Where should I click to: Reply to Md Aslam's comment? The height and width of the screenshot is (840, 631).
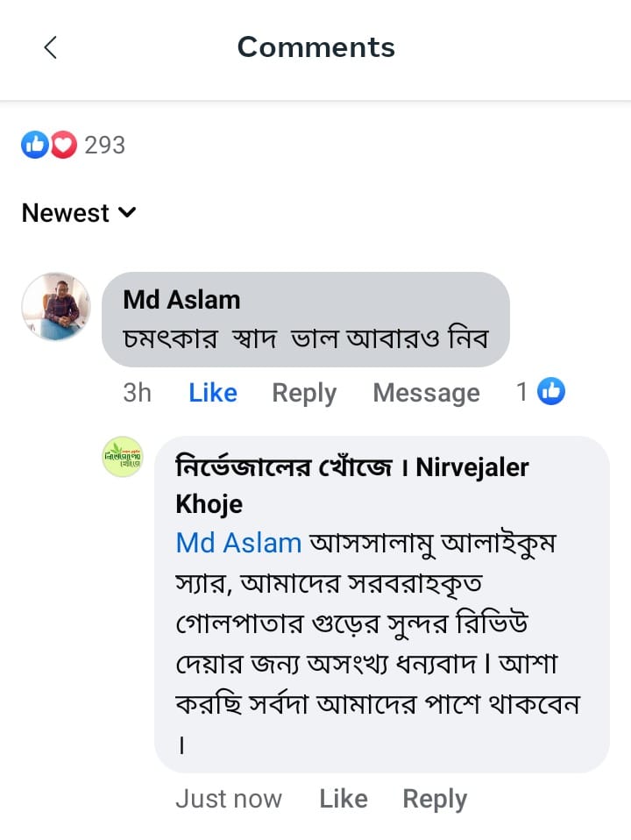[x=304, y=393]
